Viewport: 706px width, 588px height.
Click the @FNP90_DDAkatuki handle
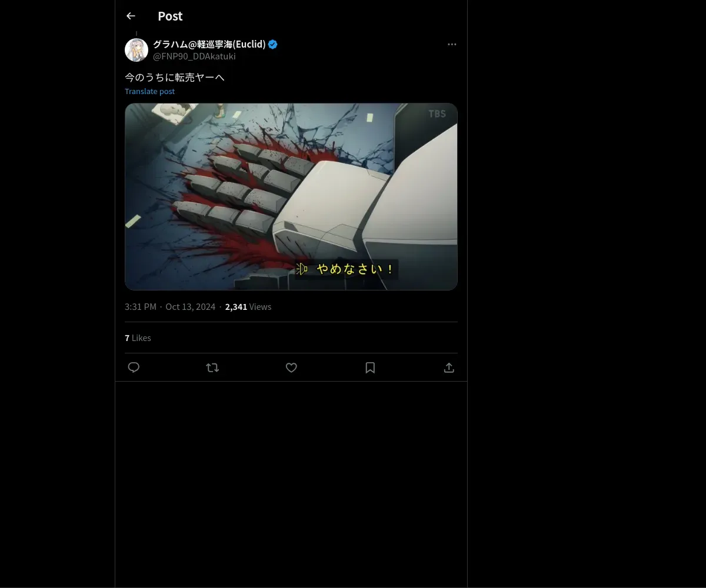point(194,56)
